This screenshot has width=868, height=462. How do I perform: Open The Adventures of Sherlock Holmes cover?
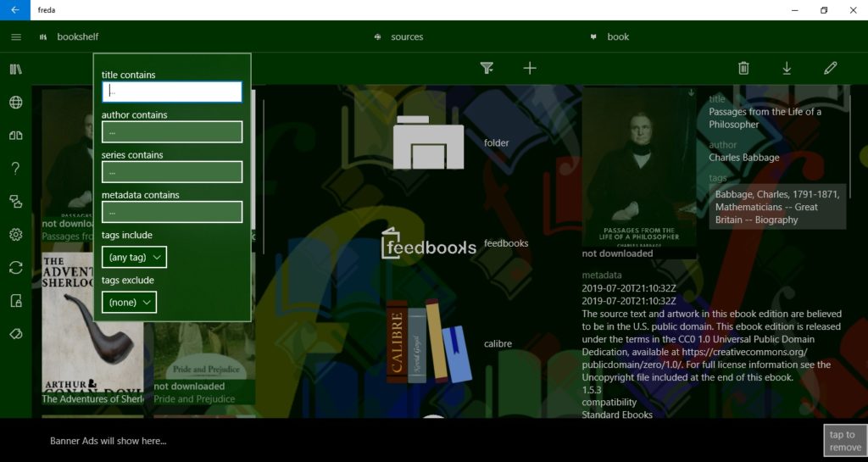pyautogui.click(x=92, y=323)
